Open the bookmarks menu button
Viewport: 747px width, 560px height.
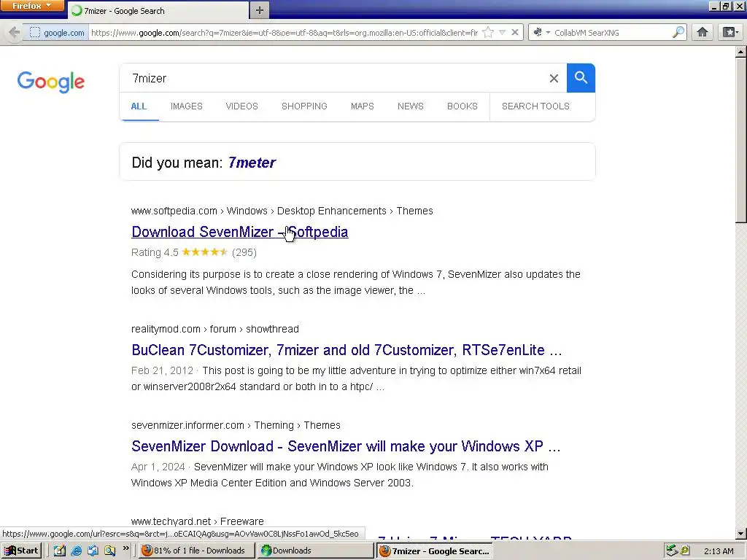tap(729, 32)
